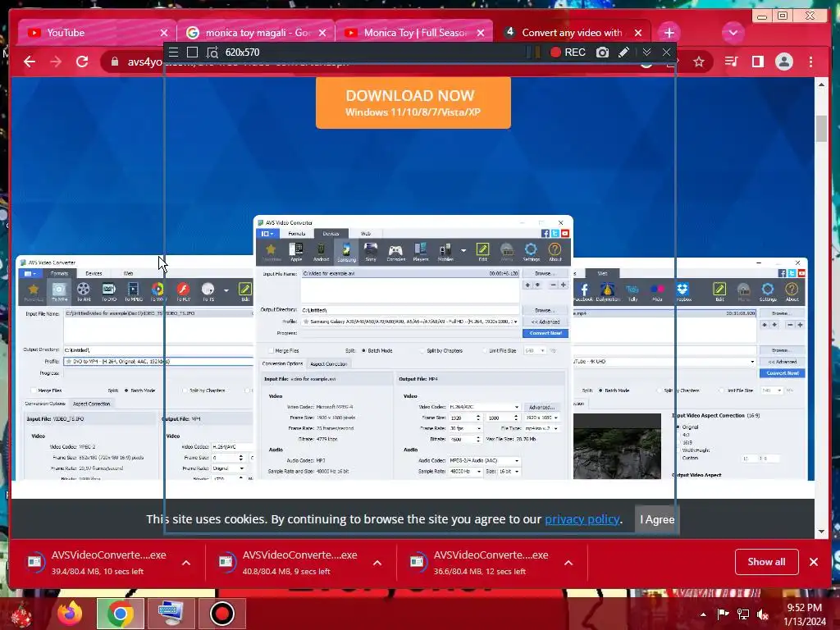Switch to the Monica Toy Full Season tab
840x630 pixels.
pos(414,33)
